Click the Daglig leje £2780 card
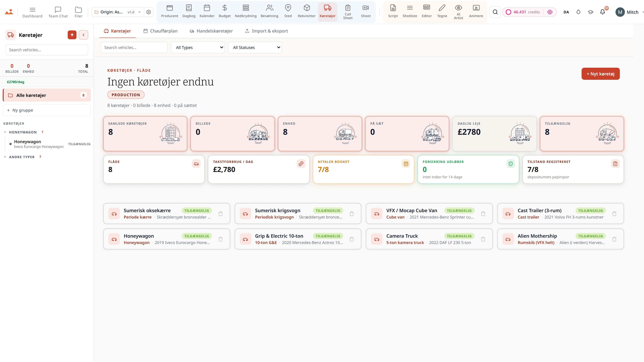 pyautogui.click(x=495, y=134)
